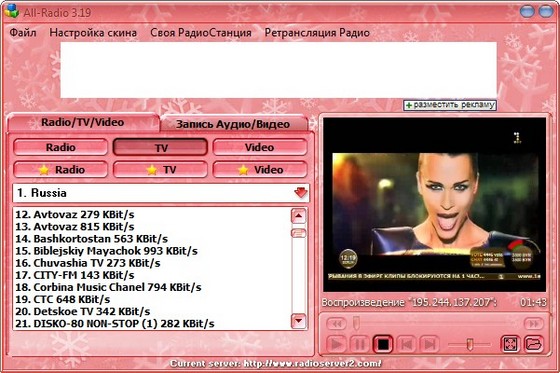The width and height of the screenshot is (560, 373).
Task: Click the white advertisement banner area
Action: [x=279, y=70]
